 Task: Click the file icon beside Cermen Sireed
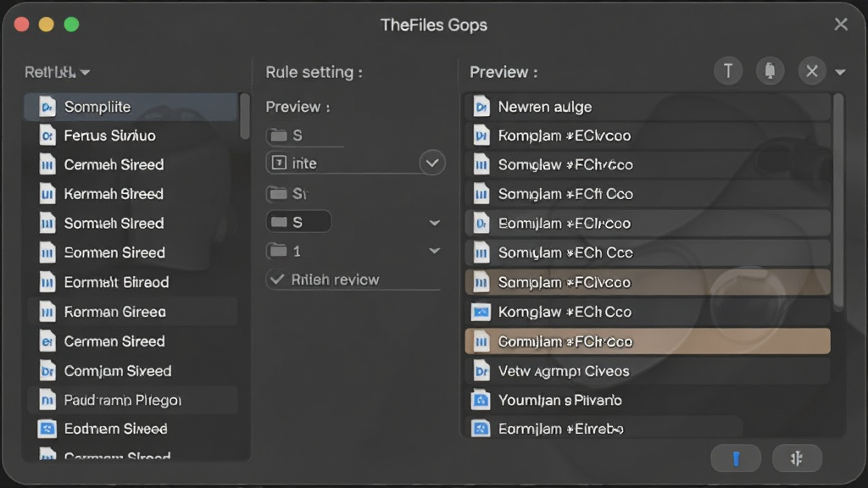[47, 341]
